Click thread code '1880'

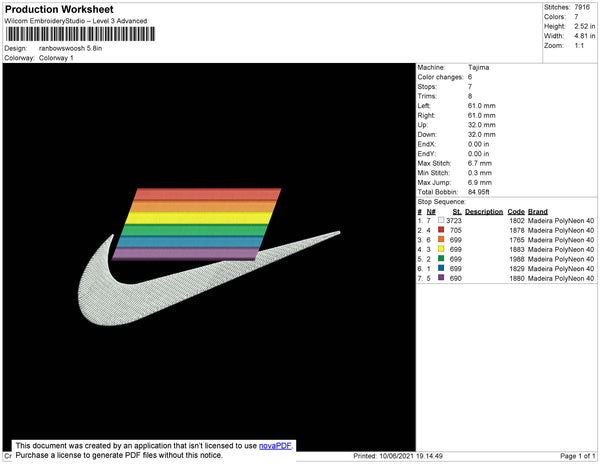517,278
